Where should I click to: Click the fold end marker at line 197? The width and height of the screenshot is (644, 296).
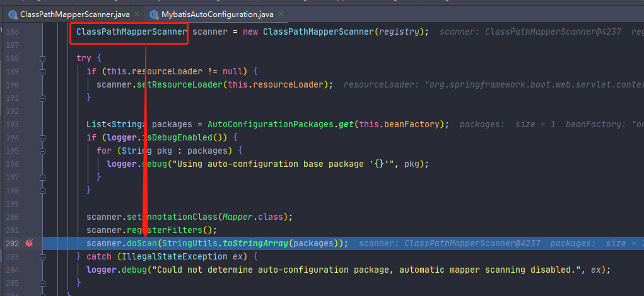[x=42, y=178]
